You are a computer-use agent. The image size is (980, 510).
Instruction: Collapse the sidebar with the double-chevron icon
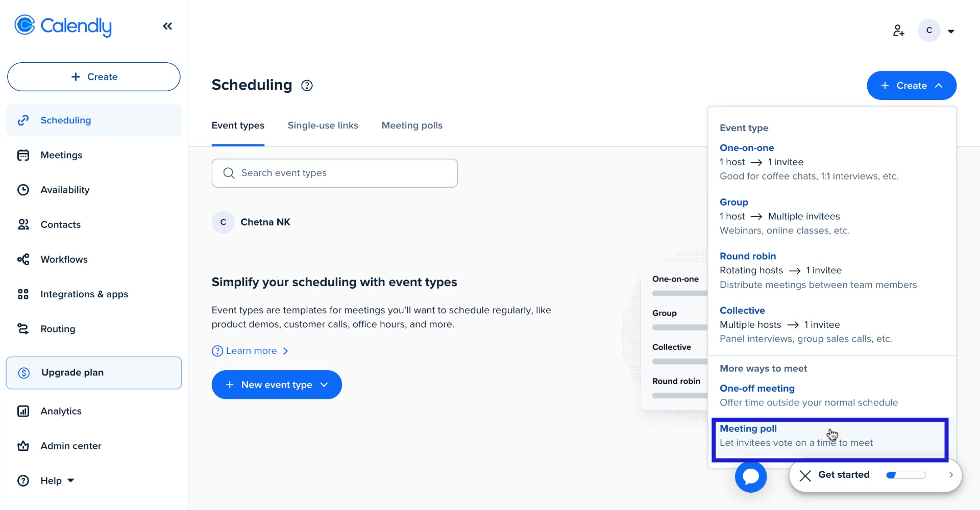[x=167, y=26]
